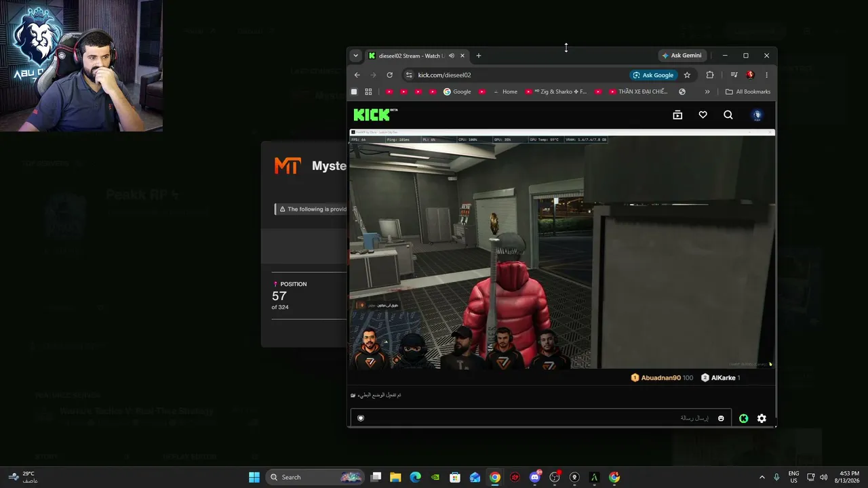Open the Google bookmark
Screen dimensions: 868x488
tap(457, 91)
